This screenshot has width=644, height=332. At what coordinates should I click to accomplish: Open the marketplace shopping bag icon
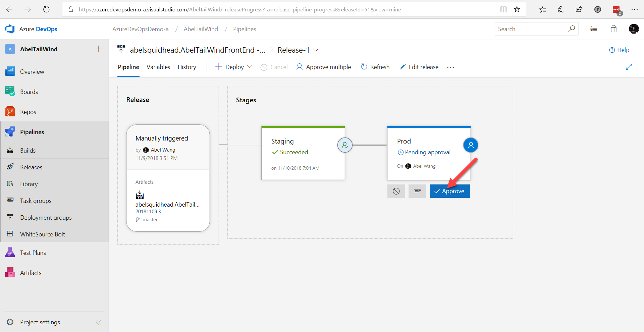pos(613,29)
